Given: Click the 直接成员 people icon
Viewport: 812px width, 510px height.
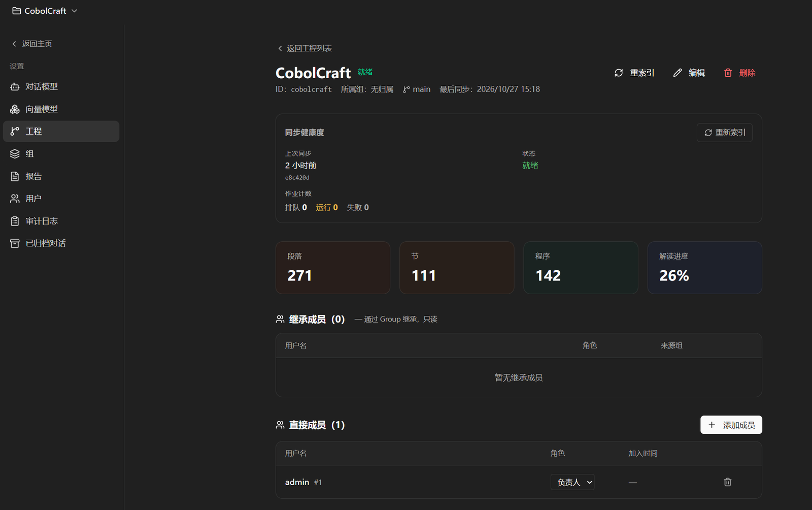Looking at the screenshot, I should [280, 425].
